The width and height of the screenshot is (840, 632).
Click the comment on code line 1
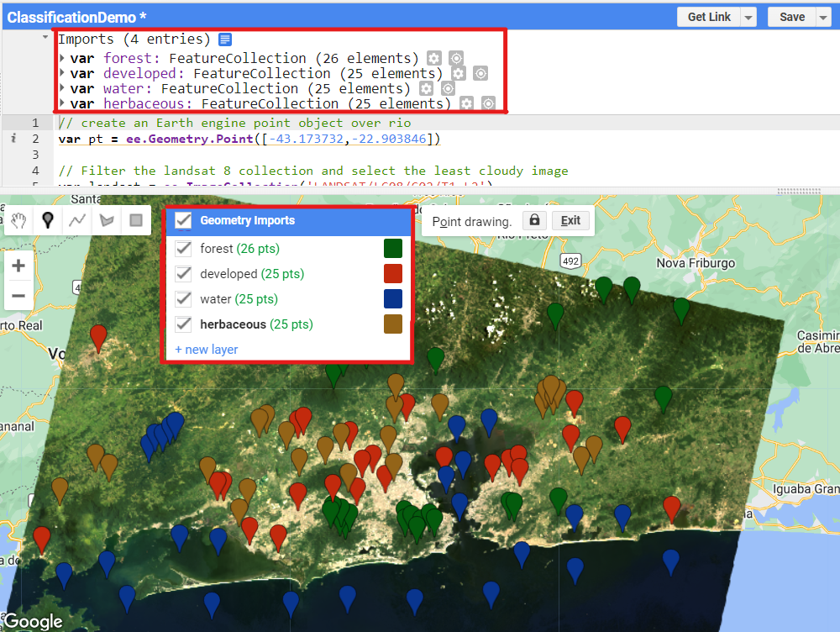click(234, 123)
